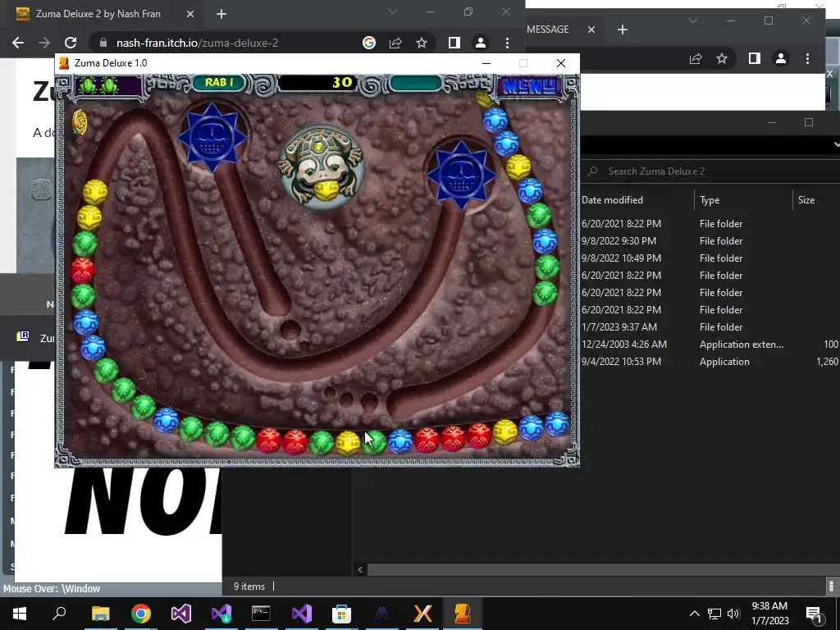Open the profile icon in the front Chrome window
This screenshot has width=840, height=630.
[x=481, y=43]
